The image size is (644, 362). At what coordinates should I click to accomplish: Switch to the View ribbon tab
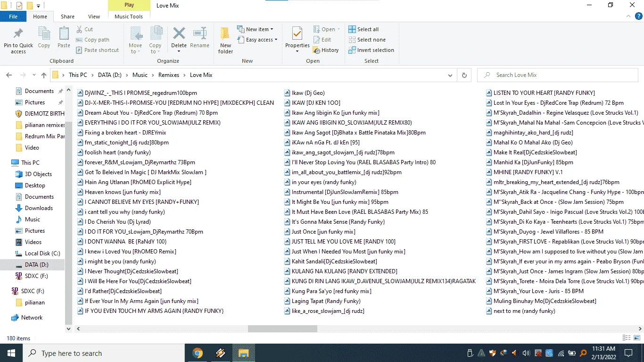point(94,17)
